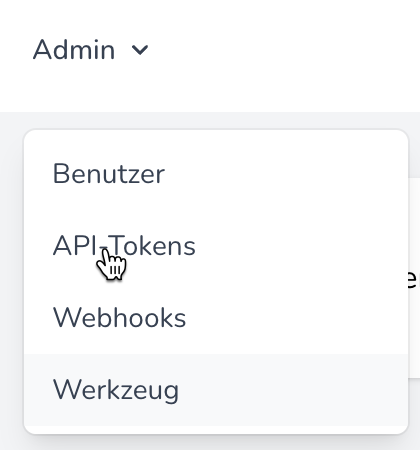Collapse the Admin dropdown menu
Viewport: 420px width, 450px height.
pyautogui.click(x=91, y=50)
